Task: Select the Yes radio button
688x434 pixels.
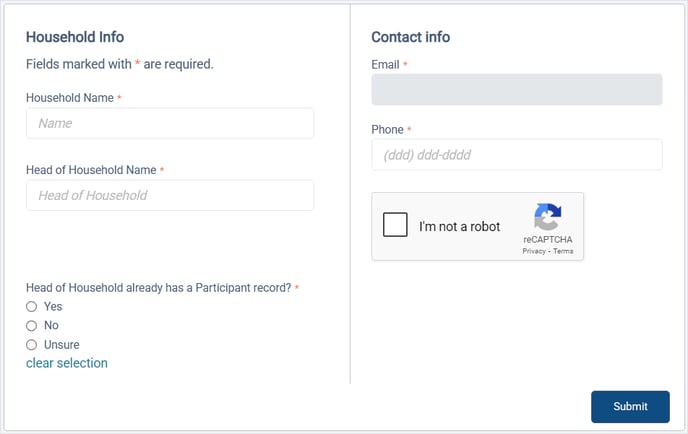Action: coord(32,307)
